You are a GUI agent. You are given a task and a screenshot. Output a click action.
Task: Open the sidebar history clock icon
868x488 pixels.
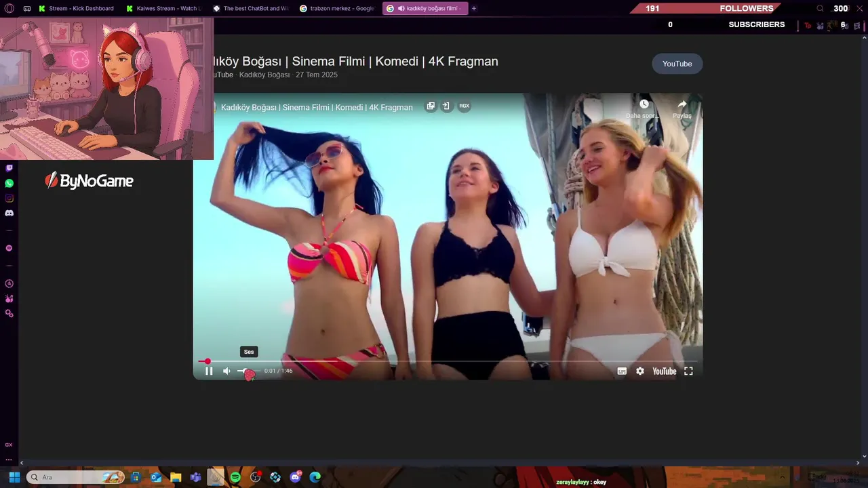click(9, 283)
